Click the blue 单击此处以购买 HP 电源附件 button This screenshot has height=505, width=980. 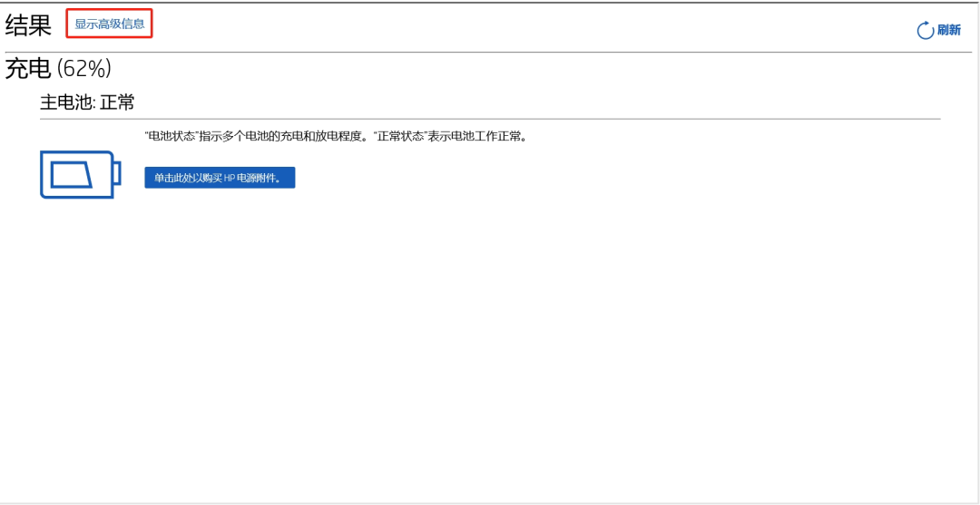(x=220, y=178)
